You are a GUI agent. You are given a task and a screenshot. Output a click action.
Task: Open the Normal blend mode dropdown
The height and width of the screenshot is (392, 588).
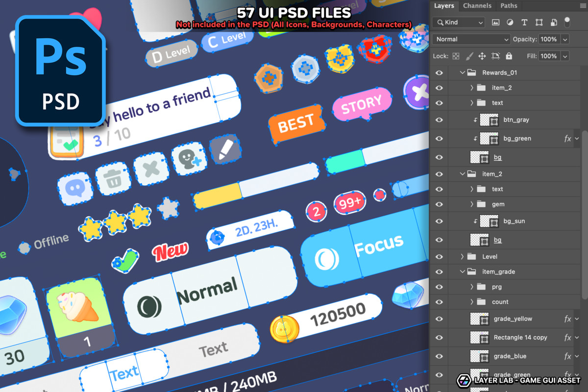coord(471,39)
